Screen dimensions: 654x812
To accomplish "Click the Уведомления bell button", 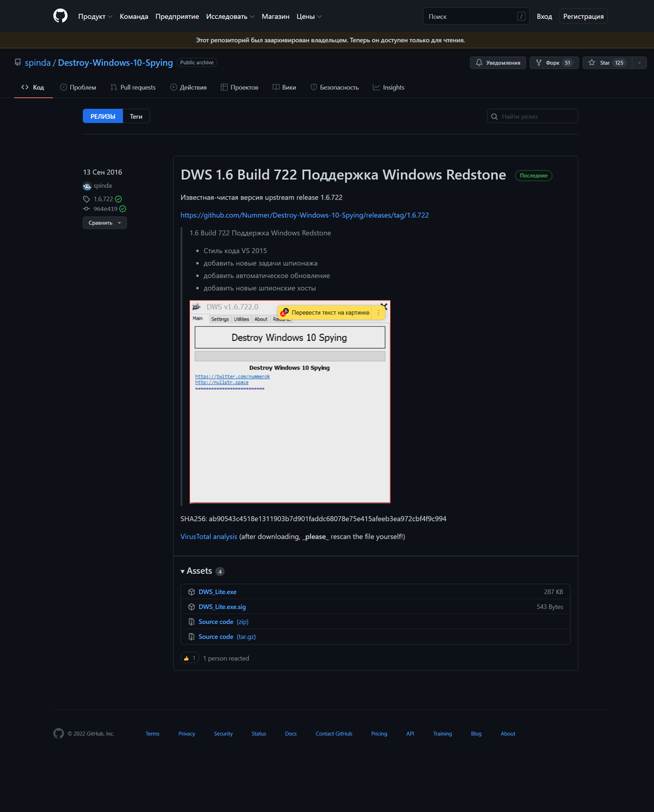I will click(498, 63).
